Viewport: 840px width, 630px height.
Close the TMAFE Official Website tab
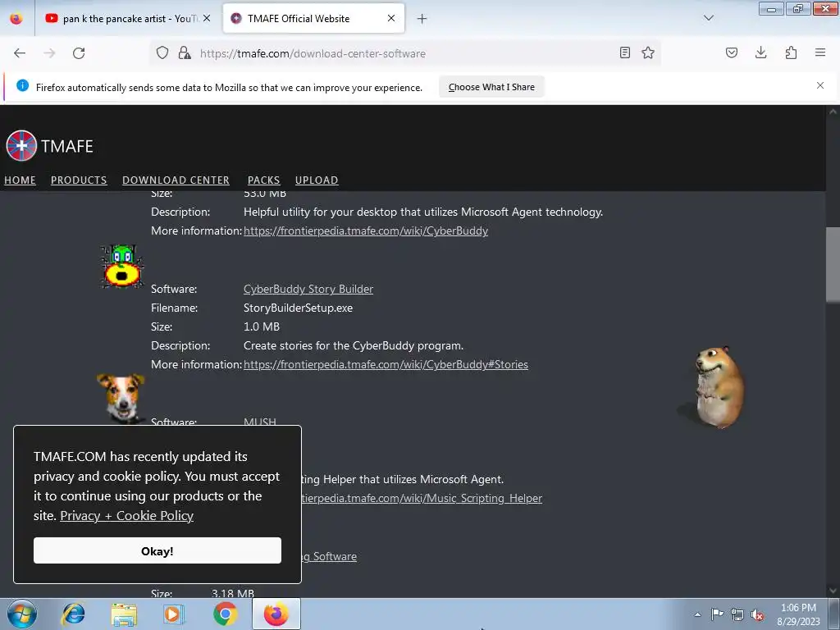click(x=391, y=18)
